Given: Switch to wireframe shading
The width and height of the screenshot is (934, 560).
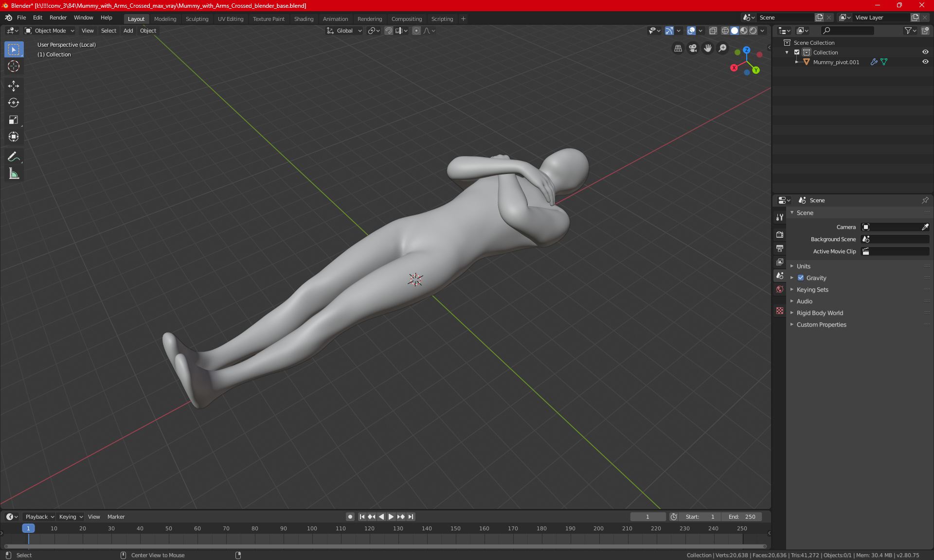Looking at the screenshot, I should coord(725,31).
